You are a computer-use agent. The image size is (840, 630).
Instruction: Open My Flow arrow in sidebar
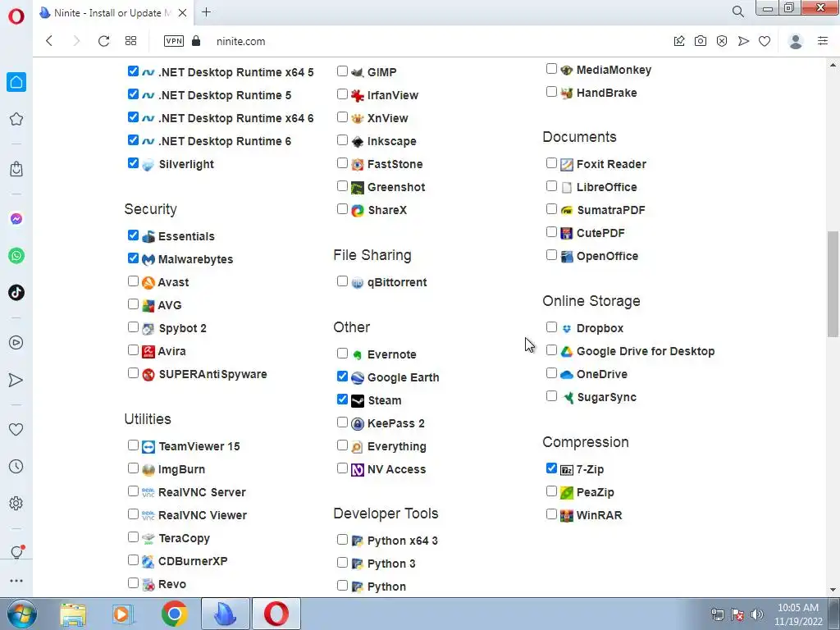pos(16,380)
